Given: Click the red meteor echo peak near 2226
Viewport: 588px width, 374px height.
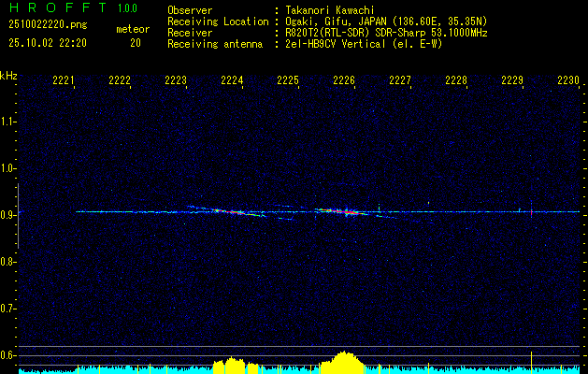Looking at the screenshot, I should click(347, 212).
